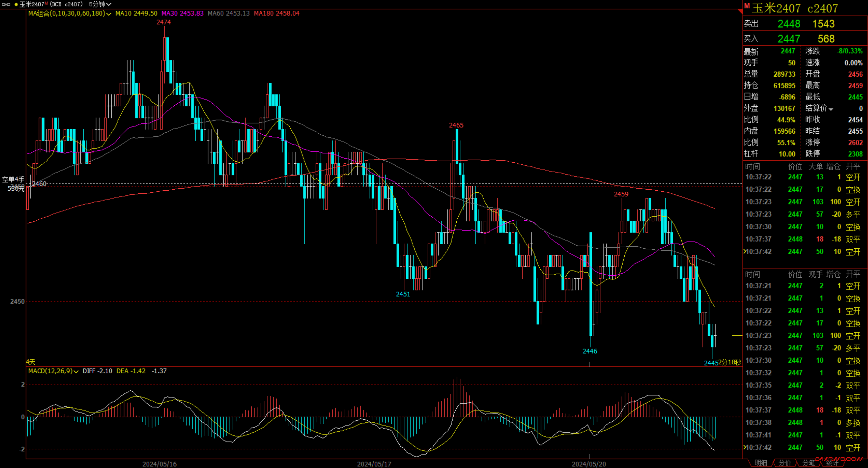The height and width of the screenshot is (468, 868).
Task: Click the 2分18秒 countdown label
Action: pyautogui.click(x=730, y=362)
